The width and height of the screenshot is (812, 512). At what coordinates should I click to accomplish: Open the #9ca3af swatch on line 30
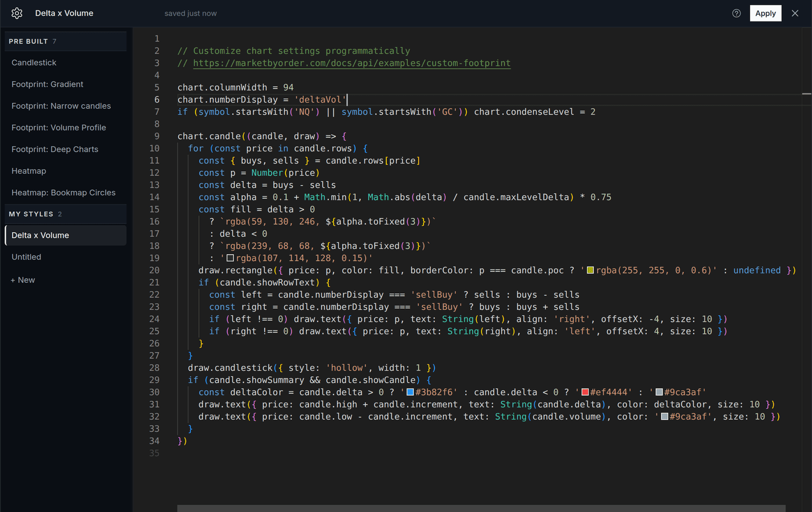[659, 392]
